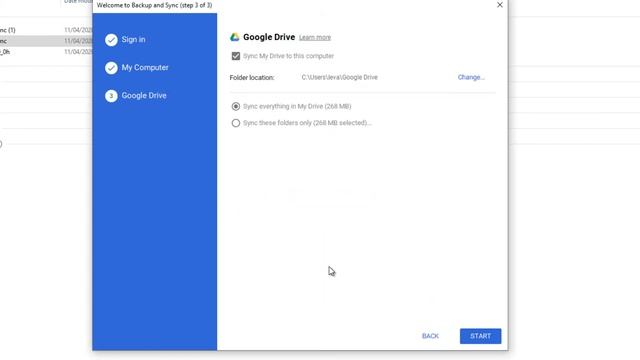The width and height of the screenshot is (640, 360).
Task: Toggle Sync My Drive to this computer checkbox
Action: (236, 56)
